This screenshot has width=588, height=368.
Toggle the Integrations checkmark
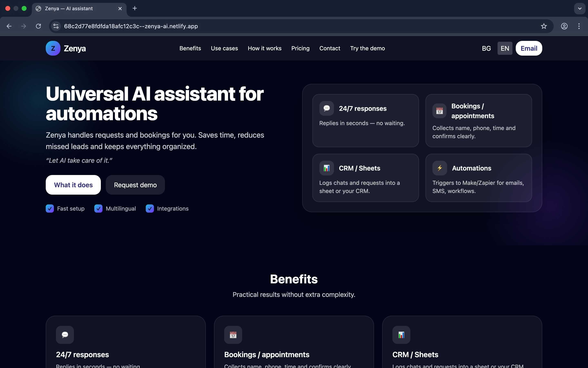pos(150,209)
